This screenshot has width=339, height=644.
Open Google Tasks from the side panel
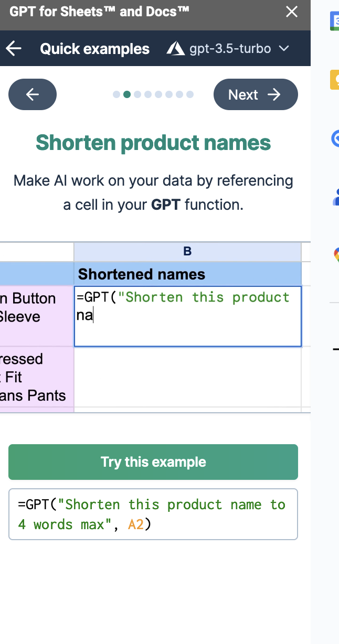pyautogui.click(x=335, y=138)
